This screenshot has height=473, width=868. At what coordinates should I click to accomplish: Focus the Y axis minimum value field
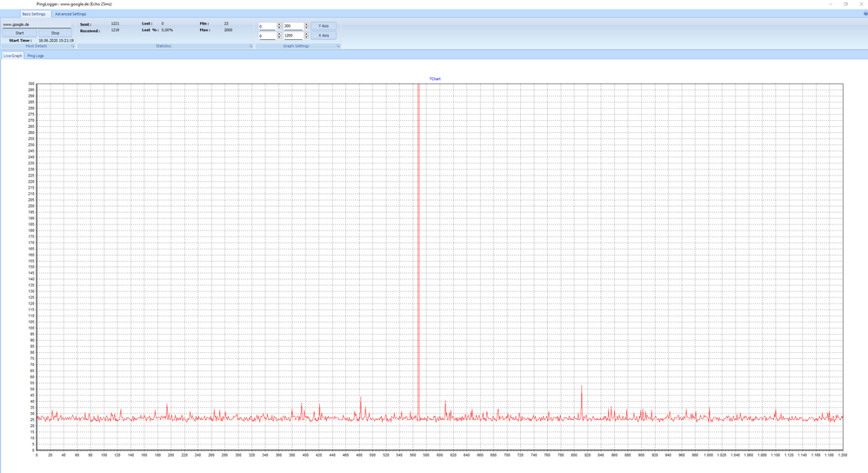[267, 26]
